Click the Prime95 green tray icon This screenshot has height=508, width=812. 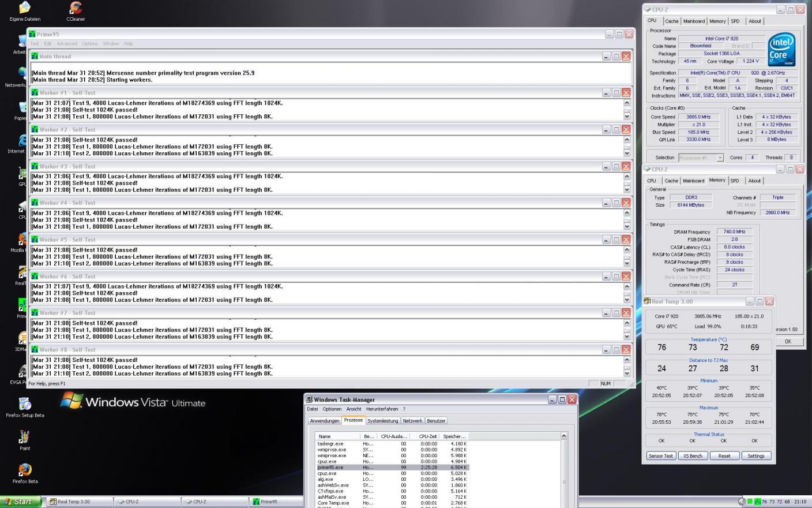pos(758,502)
